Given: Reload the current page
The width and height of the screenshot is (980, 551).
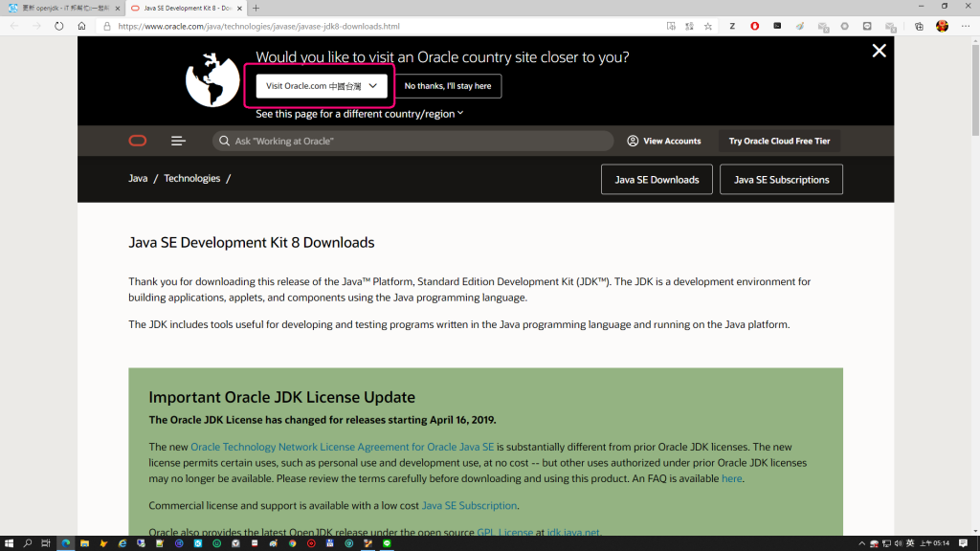Looking at the screenshot, I should point(58,26).
